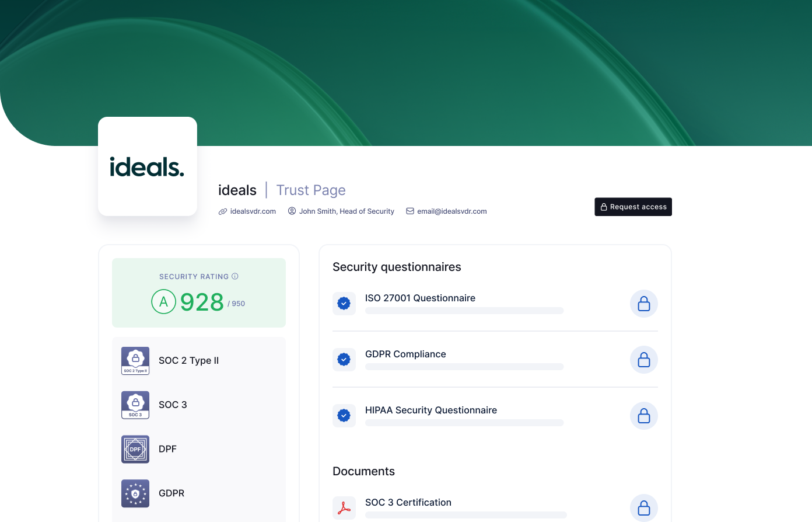Click the circled A grade badge
812x522 pixels.
click(163, 302)
